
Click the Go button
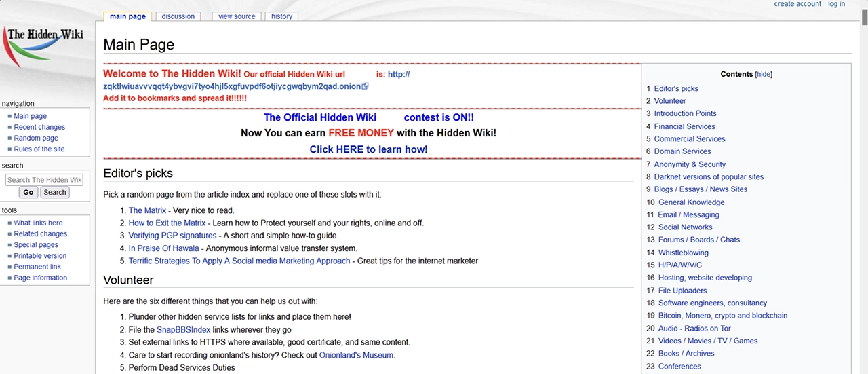pyautogui.click(x=28, y=192)
